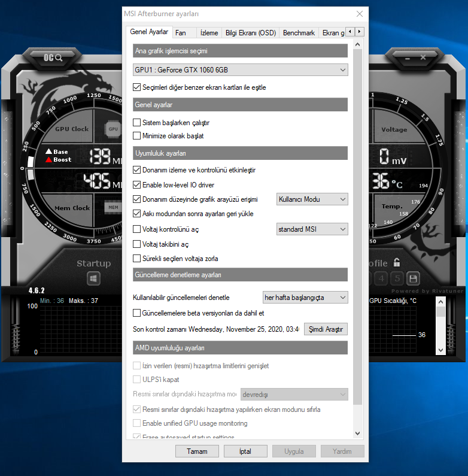The width and height of the screenshot is (468, 476).
Task: Click monitoring graph scroll up arrow
Action: pos(440,302)
